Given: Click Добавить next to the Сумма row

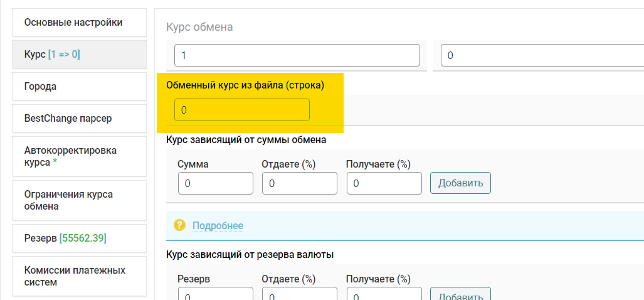Looking at the screenshot, I should point(460,183).
